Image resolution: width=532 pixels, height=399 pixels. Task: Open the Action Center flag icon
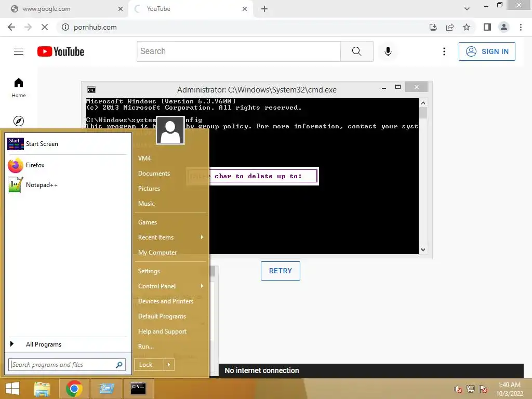pyautogui.click(x=483, y=389)
